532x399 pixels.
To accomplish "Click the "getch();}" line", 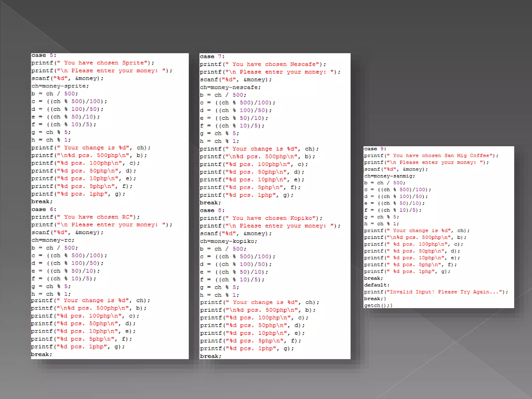I will (378, 305).
